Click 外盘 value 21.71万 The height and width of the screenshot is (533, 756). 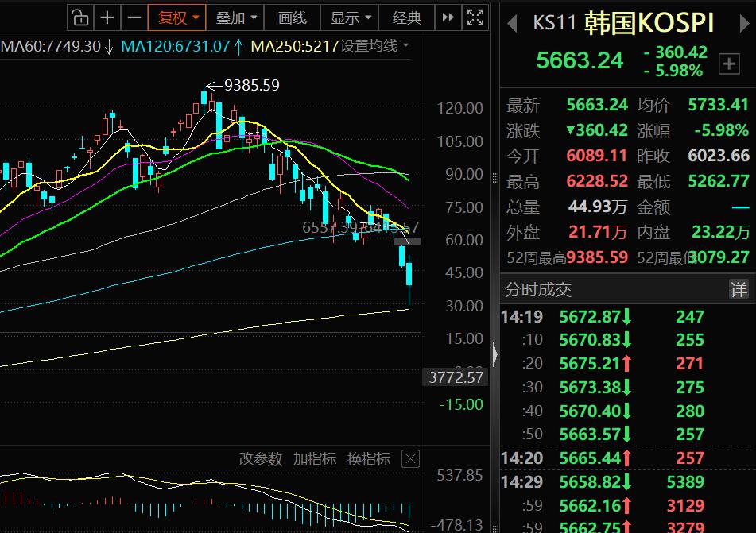597,232
